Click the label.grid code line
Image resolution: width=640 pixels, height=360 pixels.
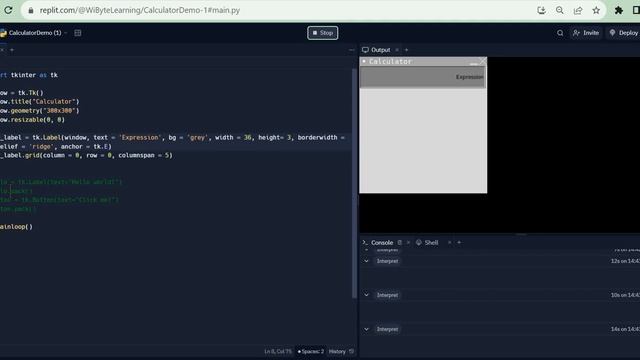click(x=86, y=156)
